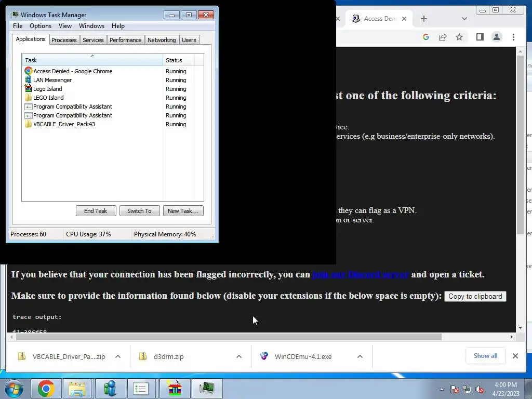Open Chrome three-dot menu

[x=513, y=37]
